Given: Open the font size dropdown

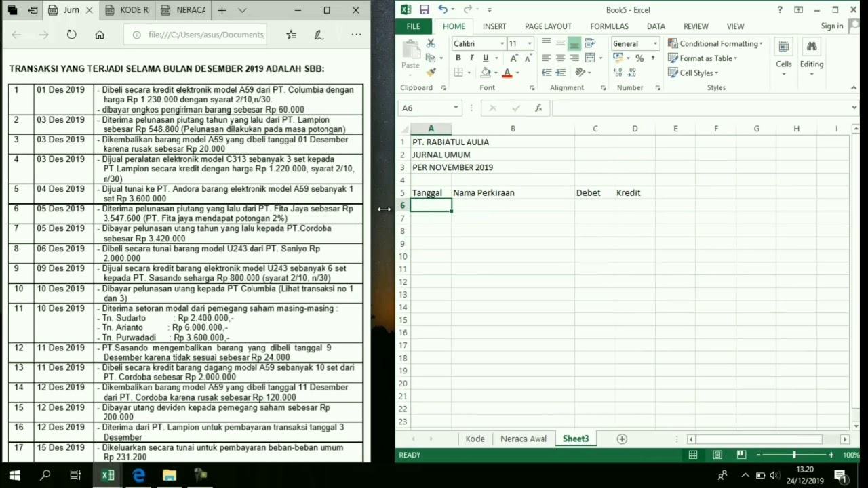Looking at the screenshot, I should pos(530,43).
